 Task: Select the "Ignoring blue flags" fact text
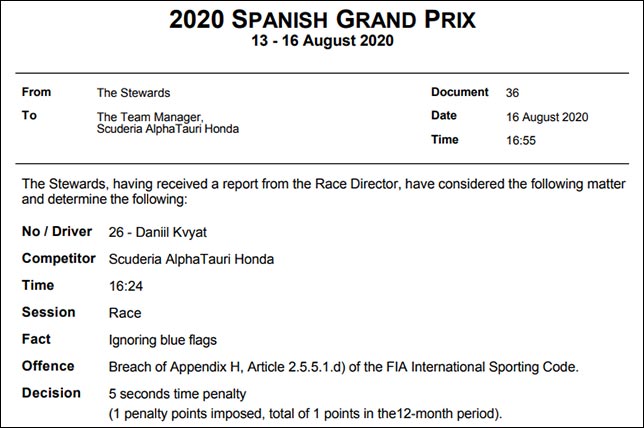(x=161, y=340)
